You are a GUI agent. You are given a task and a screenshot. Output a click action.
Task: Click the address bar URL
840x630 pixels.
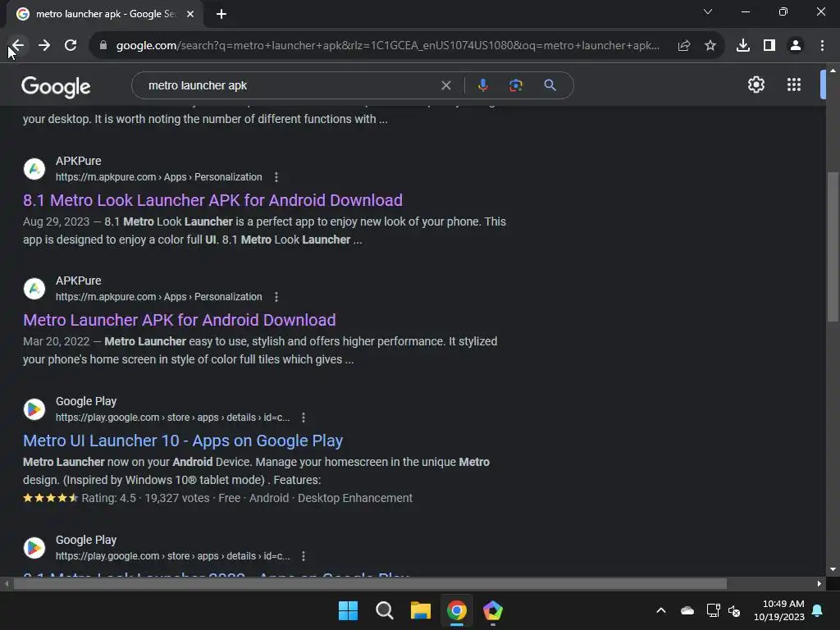coord(387,46)
